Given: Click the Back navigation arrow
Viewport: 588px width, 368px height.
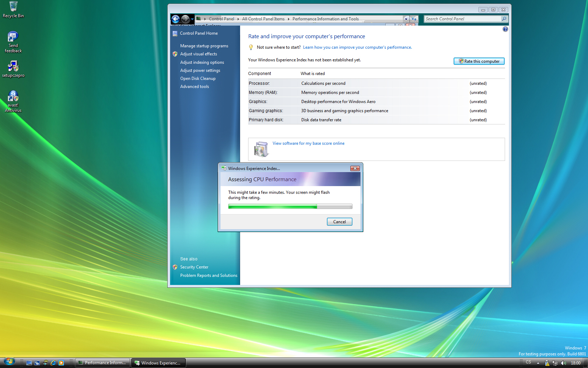Looking at the screenshot, I should [176, 19].
